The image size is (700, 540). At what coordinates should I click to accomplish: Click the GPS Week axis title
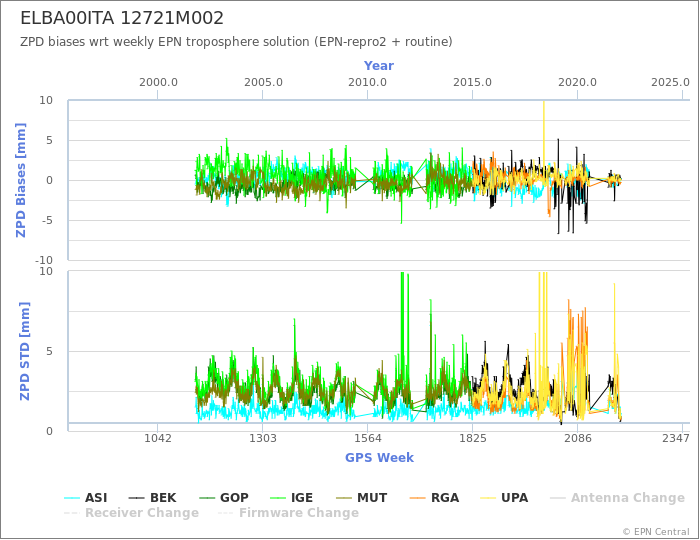pos(379,457)
